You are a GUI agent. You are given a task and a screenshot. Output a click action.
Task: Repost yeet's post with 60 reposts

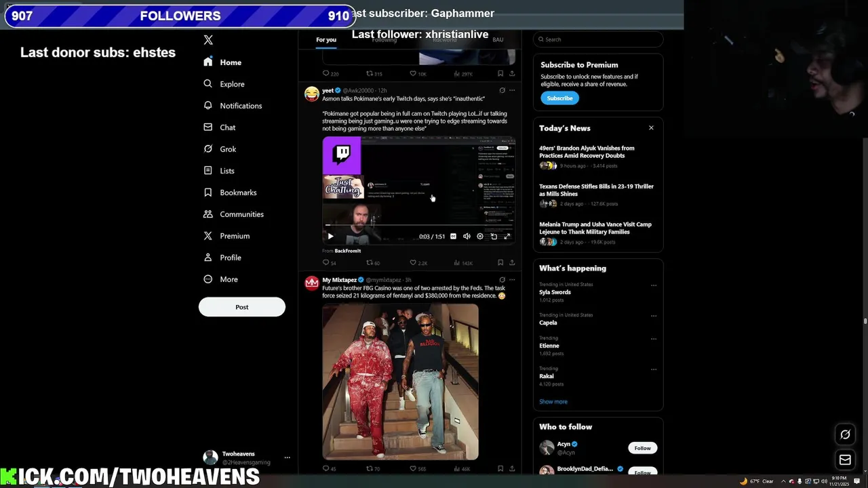[x=373, y=263]
